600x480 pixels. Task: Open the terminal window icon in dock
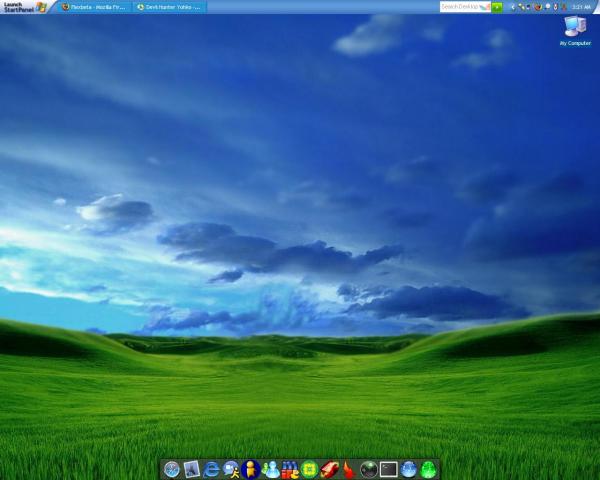pos(389,469)
